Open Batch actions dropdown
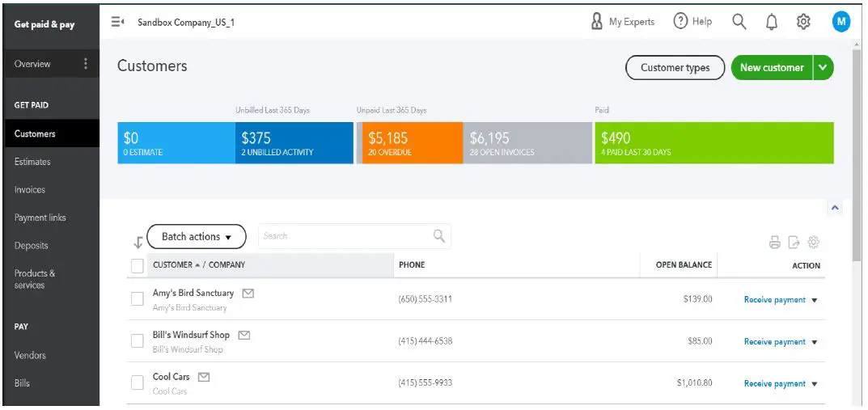The height and width of the screenshot is (410, 868). [197, 237]
